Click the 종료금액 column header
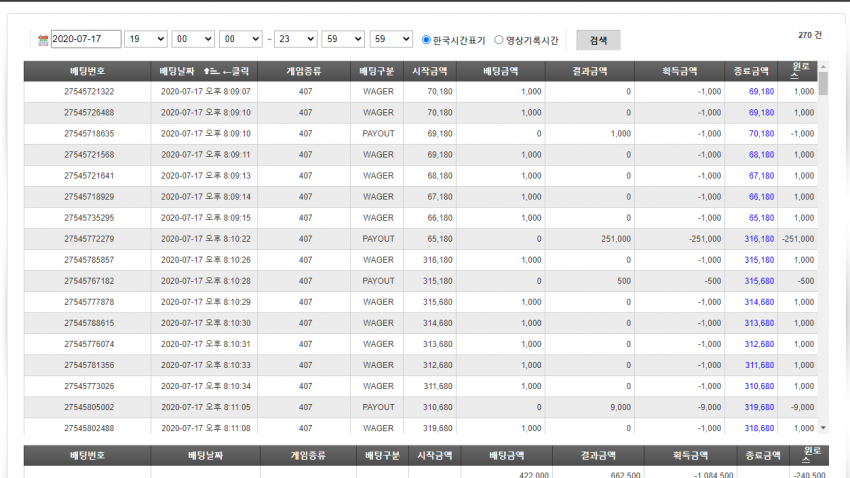Image resolution: width=850 pixels, height=478 pixels. [751, 71]
